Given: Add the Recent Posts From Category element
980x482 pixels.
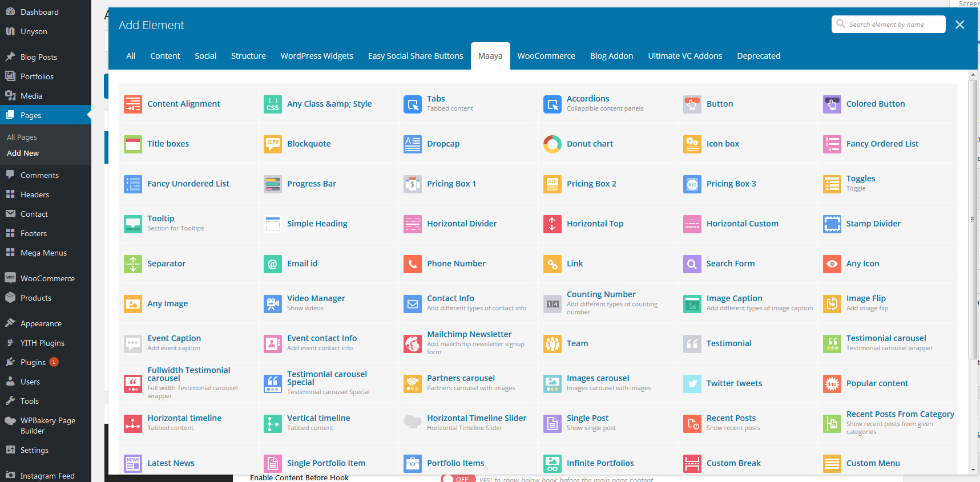Looking at the screenshot, I should click(889, 423).
